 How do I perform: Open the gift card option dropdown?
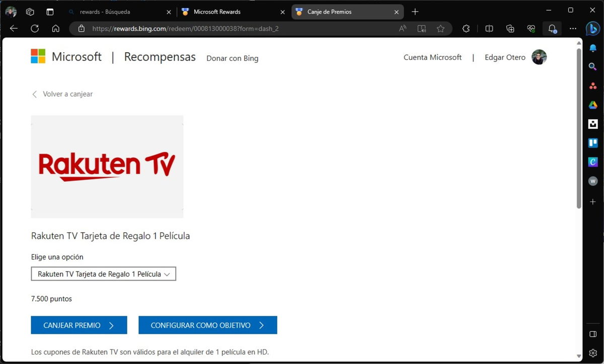(x=103, y=274)
